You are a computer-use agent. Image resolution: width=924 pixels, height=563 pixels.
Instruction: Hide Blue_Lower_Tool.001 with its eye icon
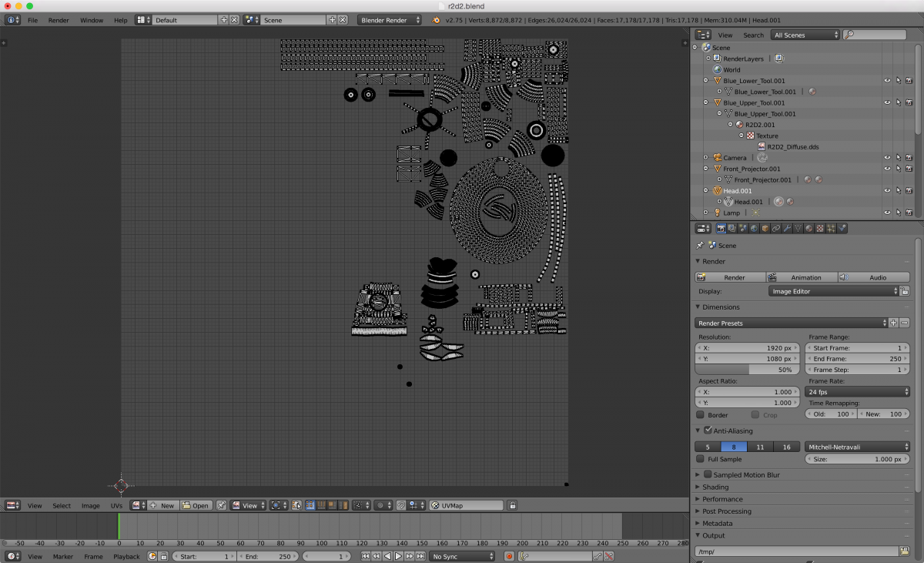coord(887,81)
